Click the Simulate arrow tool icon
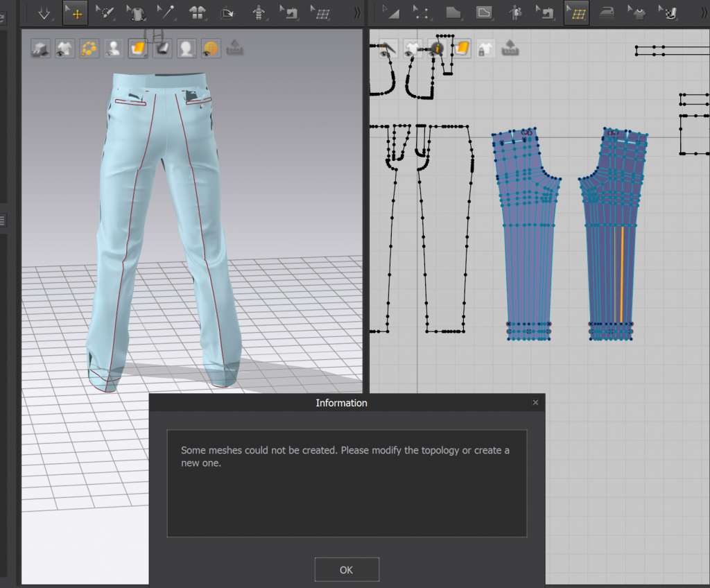Image resolution: width=710 pixels, height=588 pixels. click(44, 12)
